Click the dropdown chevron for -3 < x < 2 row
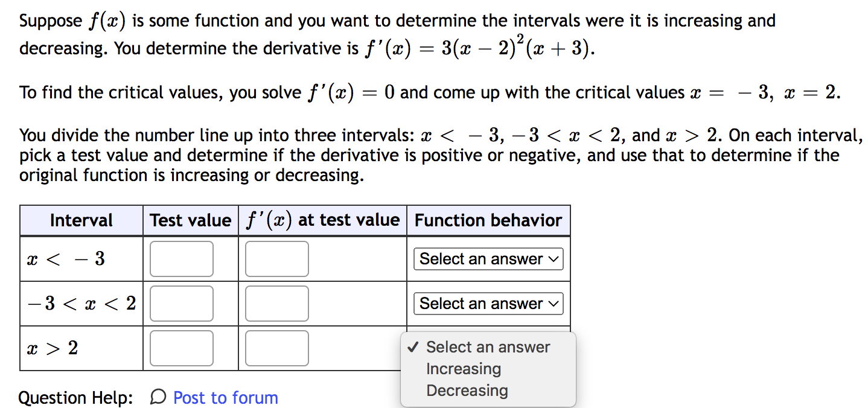This screenshot has height=408, width=868. pyautogui.click(x=552, y=303)
